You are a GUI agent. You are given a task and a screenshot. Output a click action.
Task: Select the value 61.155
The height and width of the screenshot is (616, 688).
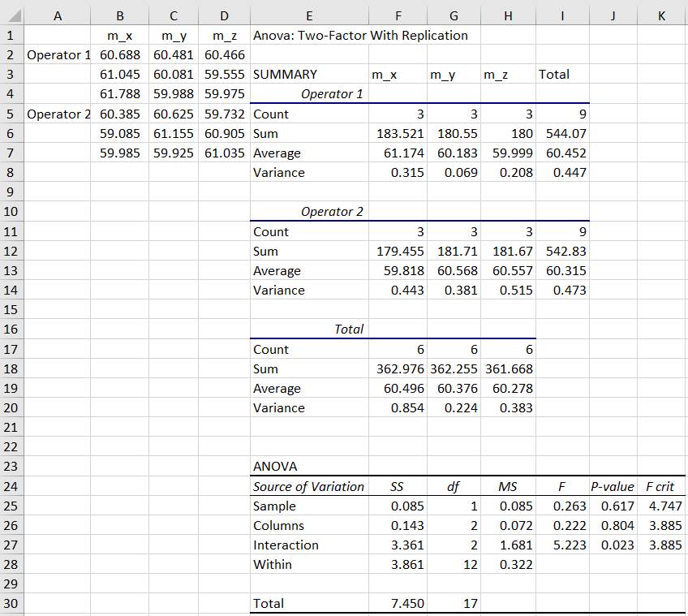(174, 133)
